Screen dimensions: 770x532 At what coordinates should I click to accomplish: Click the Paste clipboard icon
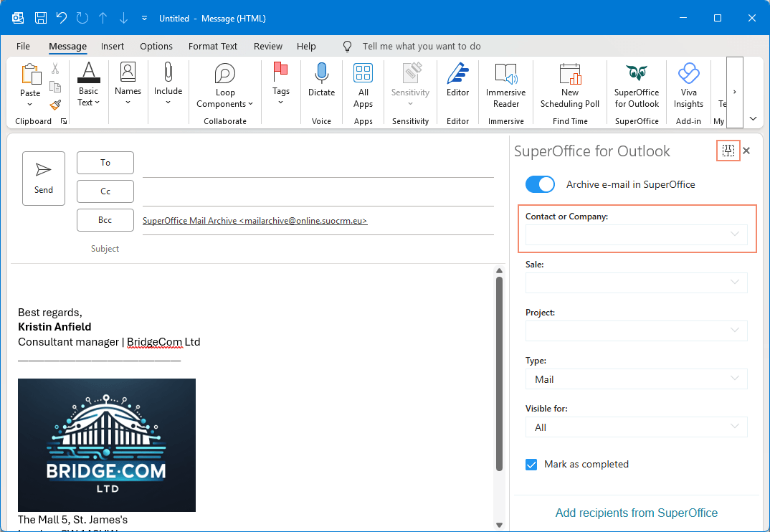point(30,74)
